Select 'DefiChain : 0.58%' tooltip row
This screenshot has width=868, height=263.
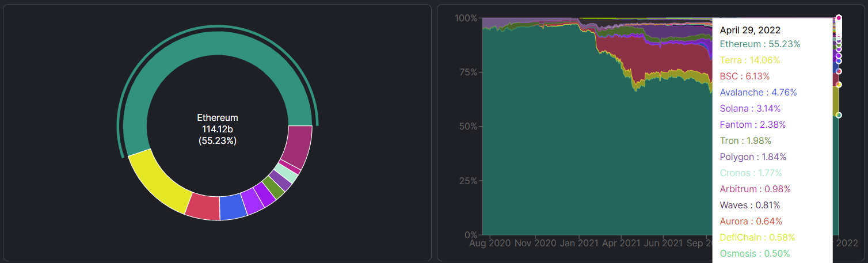(x=757, y=237)
